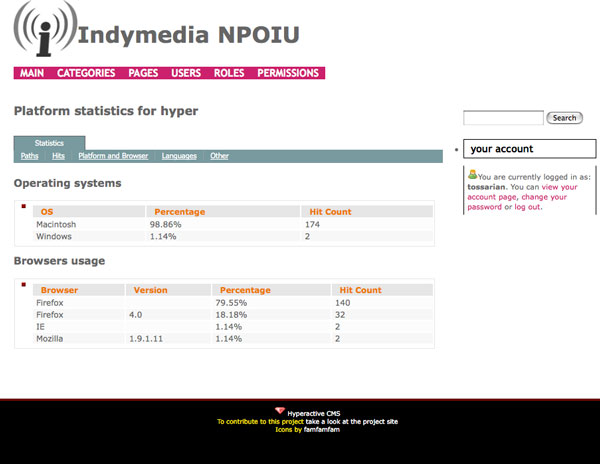
Task: Click the Indymedia logo icon
Action: click(44, 33)
